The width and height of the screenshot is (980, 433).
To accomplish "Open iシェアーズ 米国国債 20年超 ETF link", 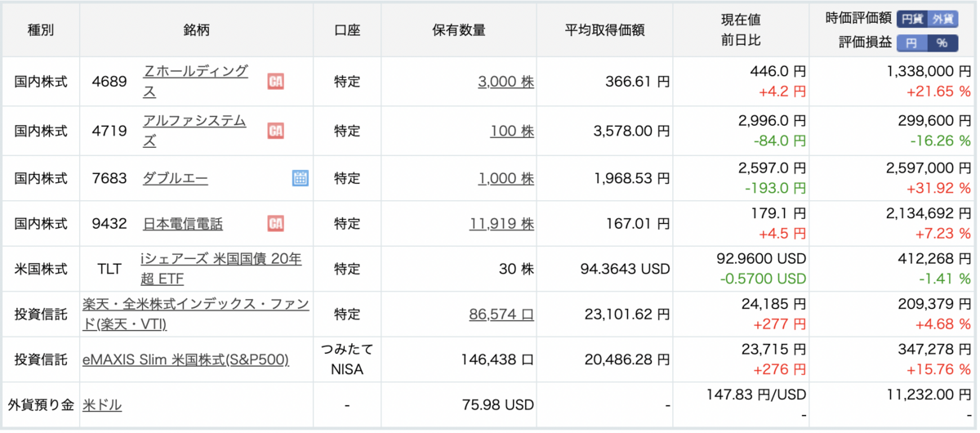I will click(x=221, y=269).
